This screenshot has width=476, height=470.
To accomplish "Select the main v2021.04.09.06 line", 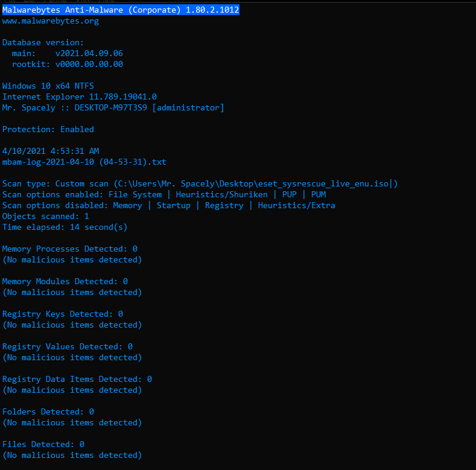I will [68, 54].
